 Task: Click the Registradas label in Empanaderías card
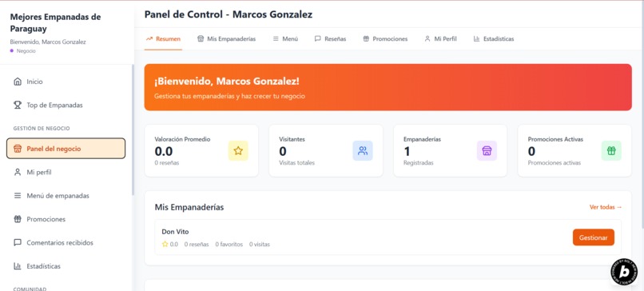coord(418,163)
